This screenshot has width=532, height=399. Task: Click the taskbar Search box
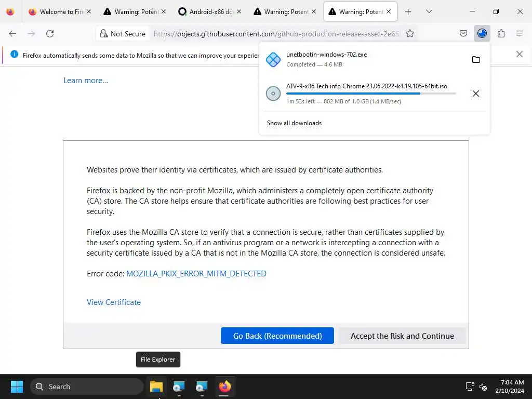[x=87, y=387]
